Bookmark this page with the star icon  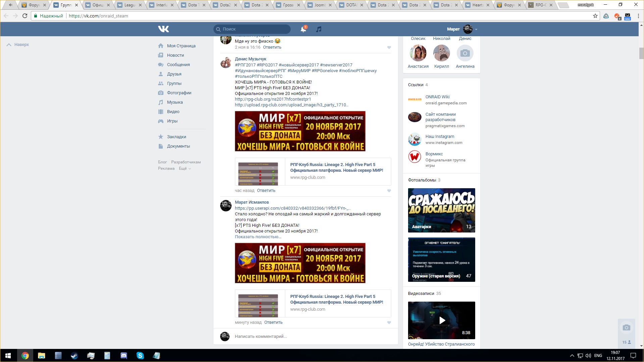(595, 16)
